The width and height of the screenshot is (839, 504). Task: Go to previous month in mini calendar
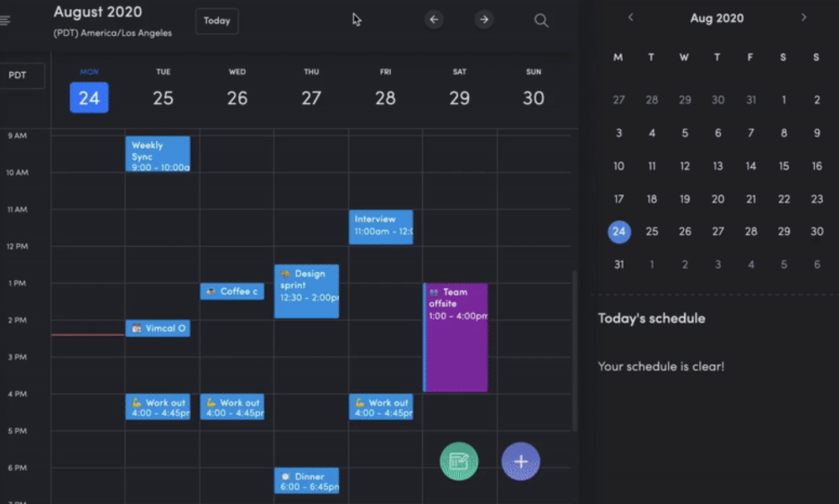(631, 17)
